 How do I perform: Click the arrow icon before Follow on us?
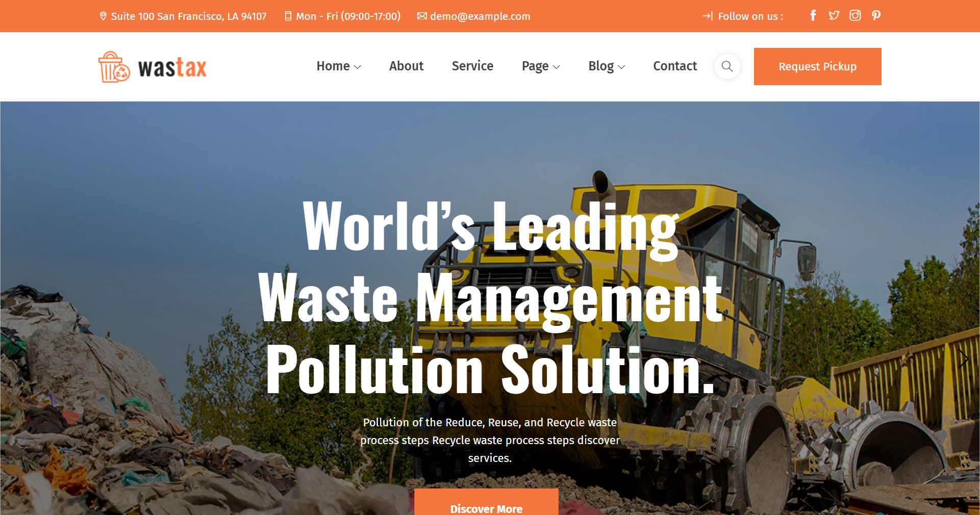point(708,16)
